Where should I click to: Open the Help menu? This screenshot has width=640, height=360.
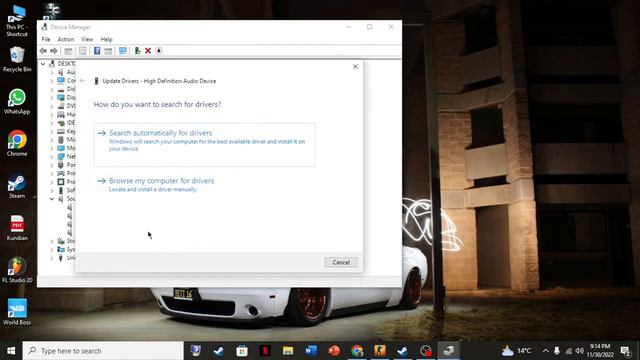pyautogui.click(x=106, y=39)
